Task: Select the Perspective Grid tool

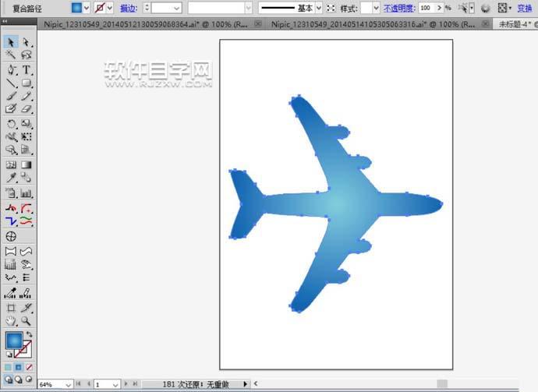Action: point(26,150)
